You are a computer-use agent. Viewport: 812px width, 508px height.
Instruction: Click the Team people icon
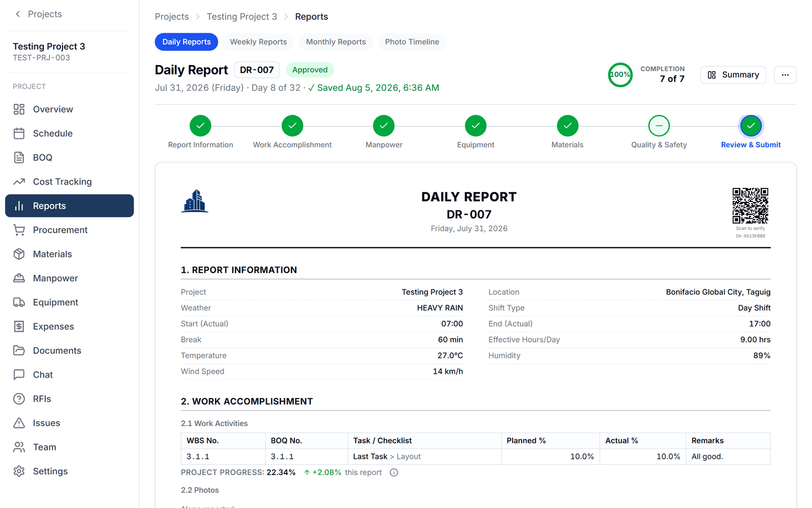pyautogui.click(x=19, y=447)
